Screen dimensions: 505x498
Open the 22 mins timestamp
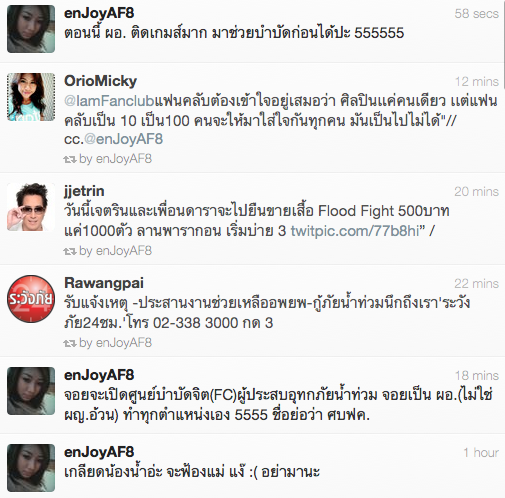pyautogui.click(x=477, y=284)
